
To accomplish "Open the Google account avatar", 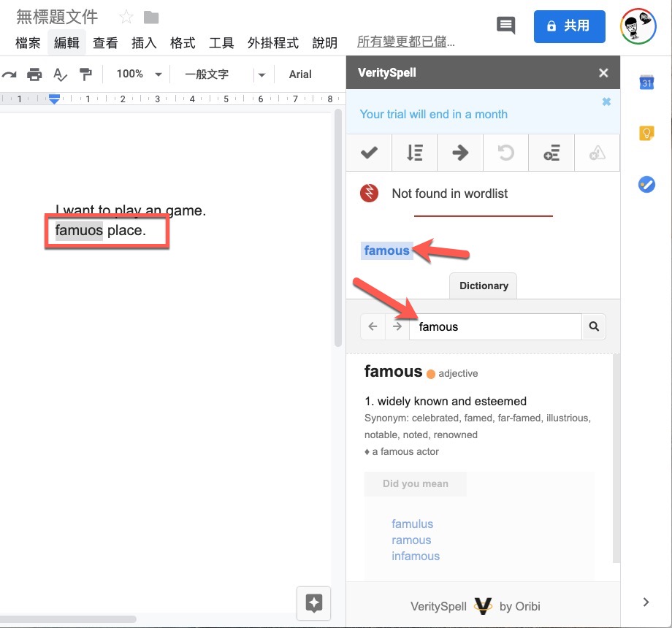I will [x=638, y=26].
